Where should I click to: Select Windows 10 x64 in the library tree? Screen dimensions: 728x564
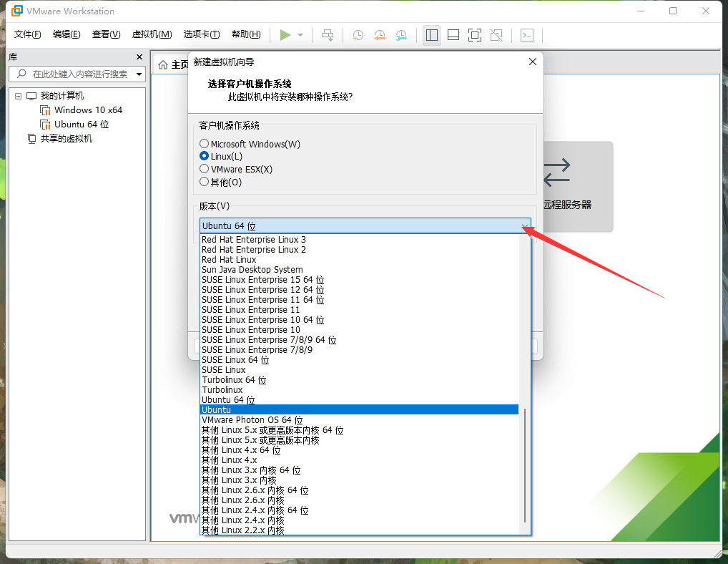(x=88, y=110)
